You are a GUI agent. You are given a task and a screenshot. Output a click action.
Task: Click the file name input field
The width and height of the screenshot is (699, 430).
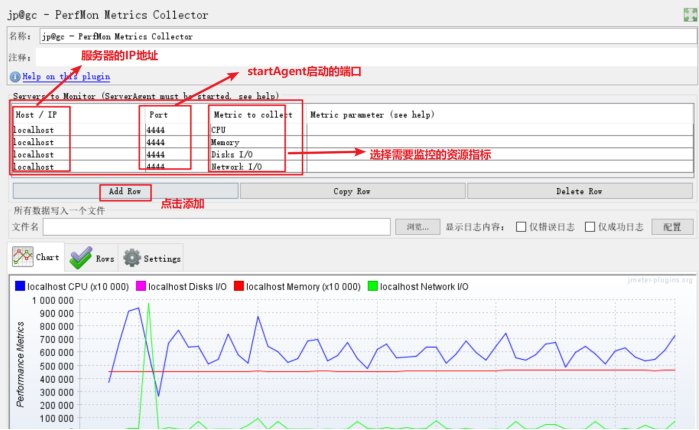coord(217,227)
